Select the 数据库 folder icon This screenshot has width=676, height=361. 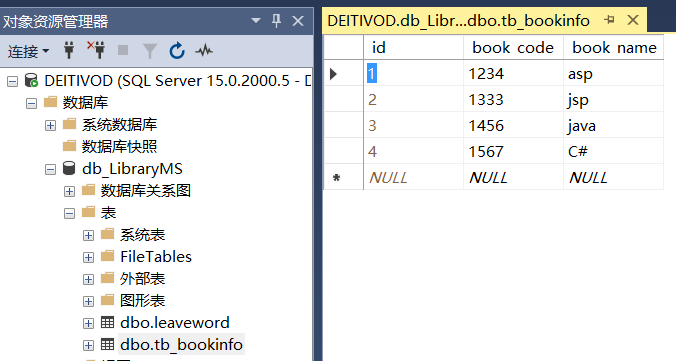[x=50, y=102]
